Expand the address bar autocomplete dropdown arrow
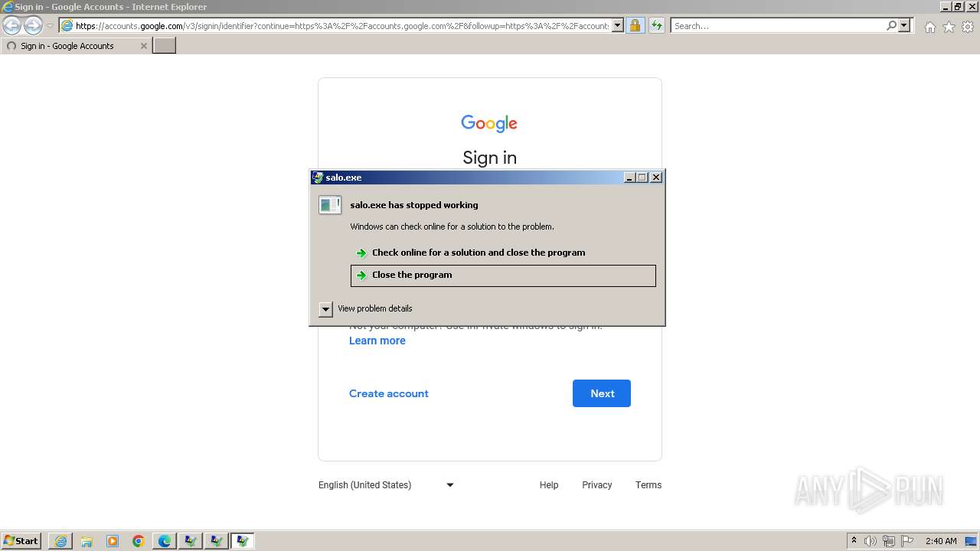The width and height of the screenshot is (980, 551). pyautogui.click(x=618, y=25)
